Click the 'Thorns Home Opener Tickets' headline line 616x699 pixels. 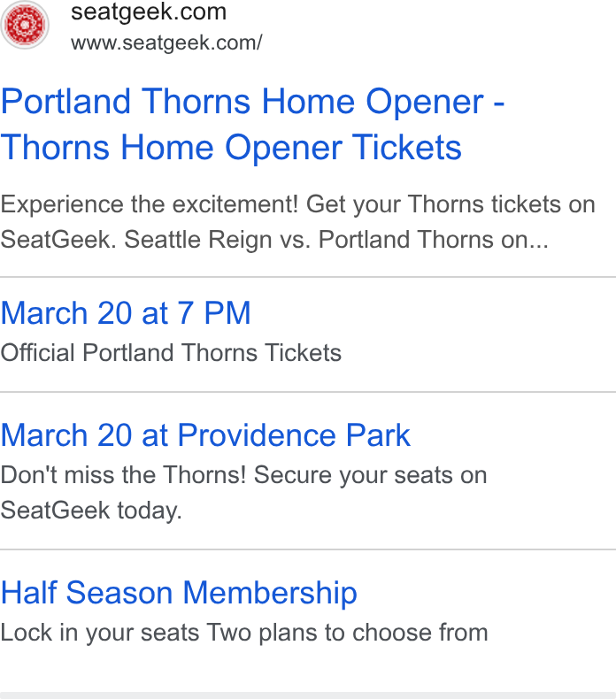click(231, 148)
